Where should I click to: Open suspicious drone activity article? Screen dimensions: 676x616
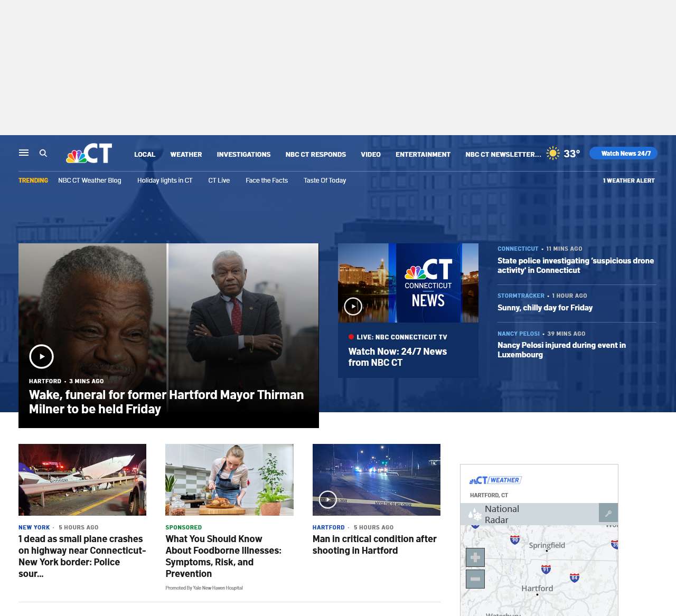coord(576,265)
